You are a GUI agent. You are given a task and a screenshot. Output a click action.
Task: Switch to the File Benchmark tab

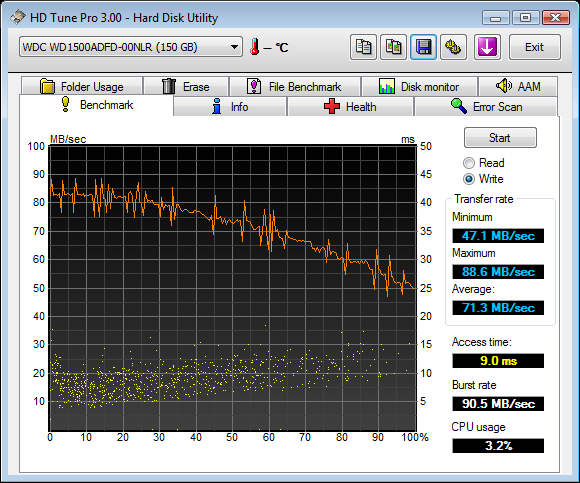click(x=294, y=86)
